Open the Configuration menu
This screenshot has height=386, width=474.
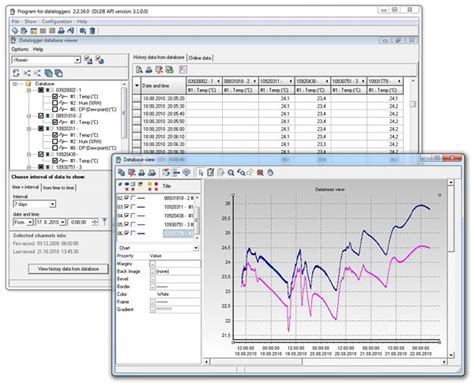coord(57,21)
